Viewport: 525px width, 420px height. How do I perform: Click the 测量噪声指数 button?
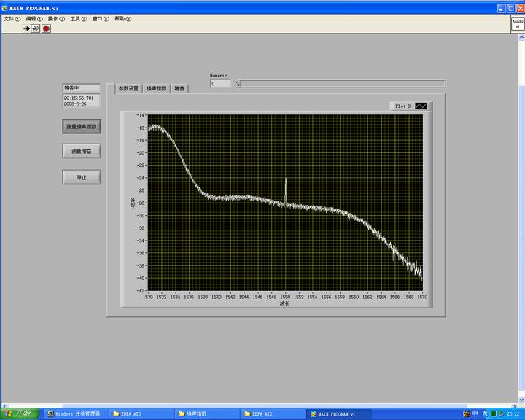pyautogui.click(x=82, y=126)
